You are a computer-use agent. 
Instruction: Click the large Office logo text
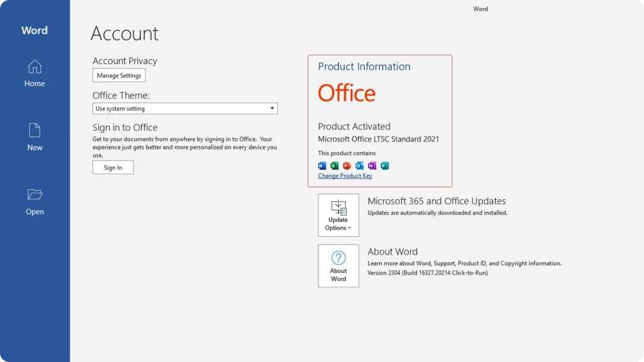click(x=347, y=93)
